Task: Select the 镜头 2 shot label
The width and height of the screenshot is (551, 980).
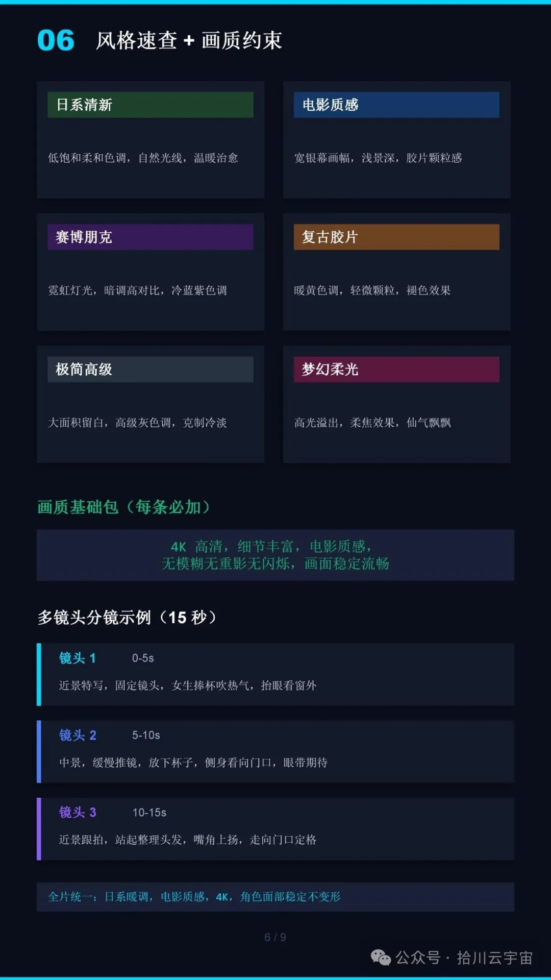Action: tap(78, 735)
